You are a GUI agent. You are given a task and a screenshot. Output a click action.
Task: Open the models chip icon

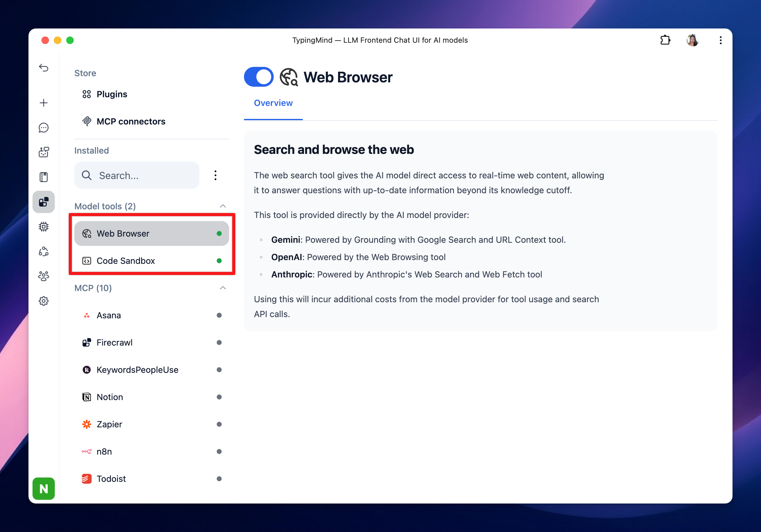point(43,227)
